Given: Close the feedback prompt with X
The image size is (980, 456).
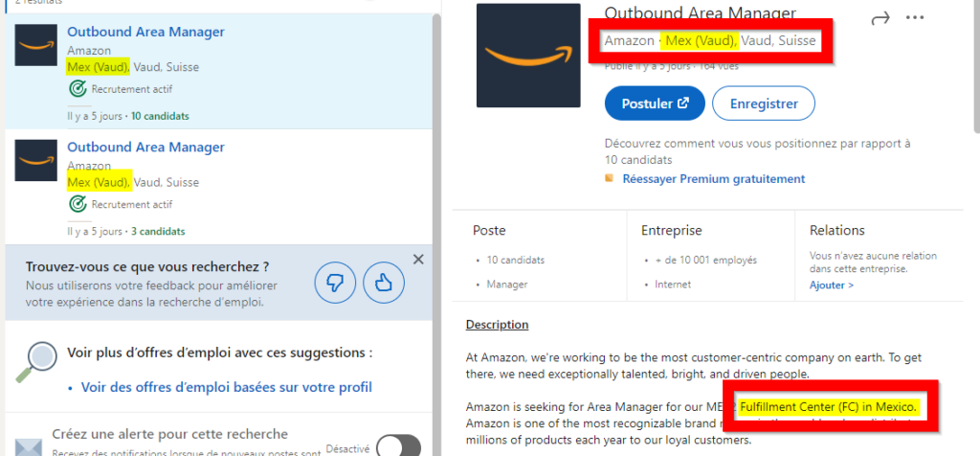Looking at the screenshot, I should (418, 259).
